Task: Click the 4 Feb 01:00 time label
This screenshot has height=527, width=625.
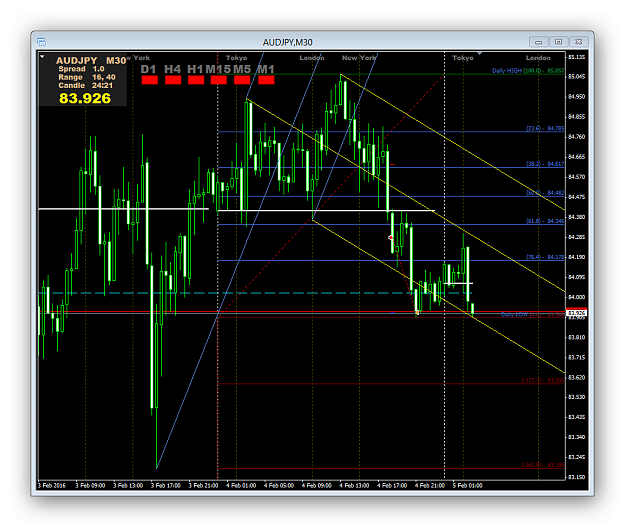Action: coord(241,486)
